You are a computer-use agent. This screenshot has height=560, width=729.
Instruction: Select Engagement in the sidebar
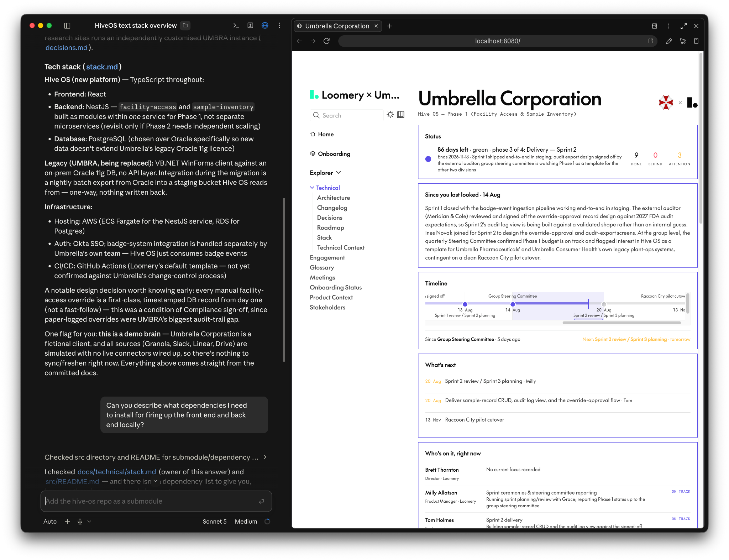[327, 257]
